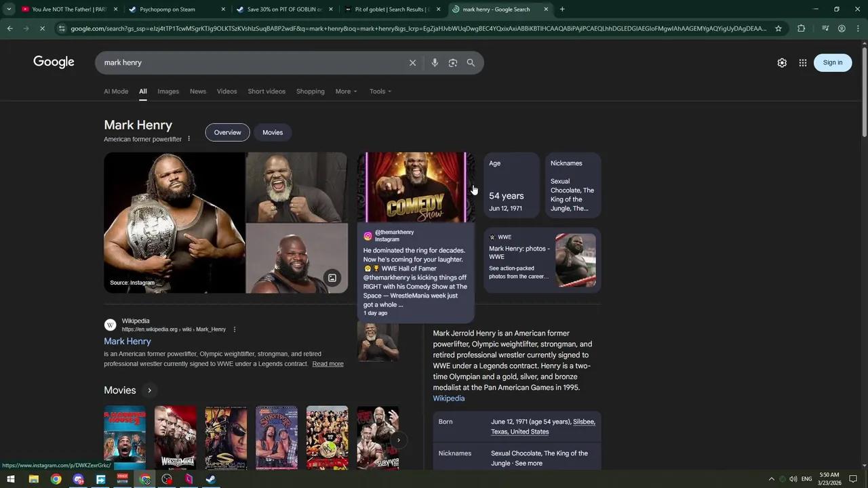This screenshot has width=868, height=488.
Task: Submit the search with the magnifier icon
Action: 471,62
